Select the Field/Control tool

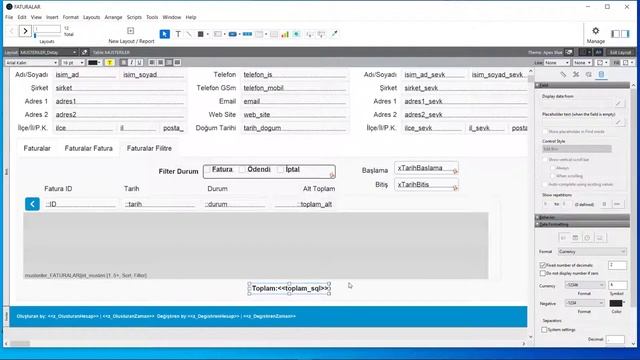(x=218, y=34)
